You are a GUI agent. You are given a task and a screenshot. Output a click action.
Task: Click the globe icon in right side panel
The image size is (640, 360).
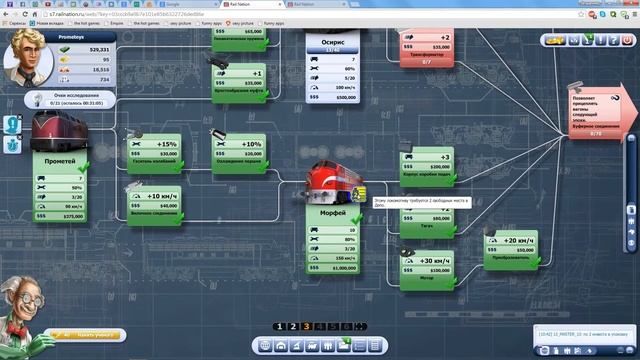click(631, 243)
